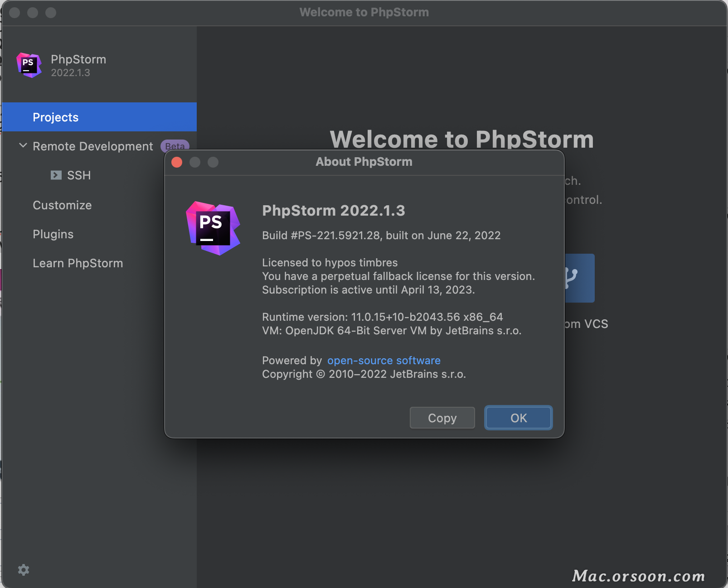Viewport: 728px width, 588px height.
Task: Click the 'PhpStorm 2022.1.3' heading in the dialog
Action: click(x=334, y=211)
